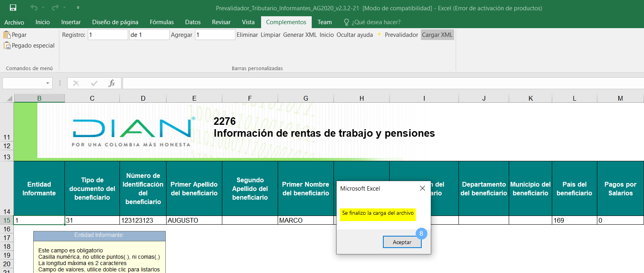Click the Undo arrow icon
Viewport: 644px width, 273px height.
pyautogui.click(x=34, y=8)
